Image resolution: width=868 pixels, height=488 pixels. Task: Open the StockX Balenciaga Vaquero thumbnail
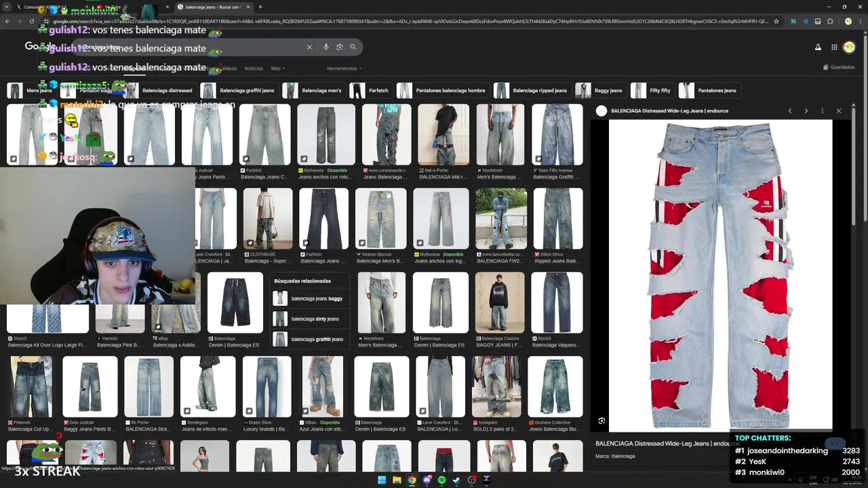point(557,302)
